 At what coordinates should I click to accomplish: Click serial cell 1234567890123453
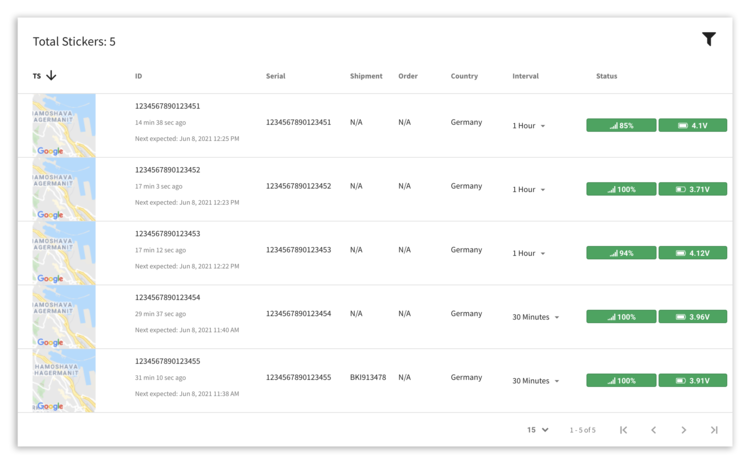coord(298,250)
